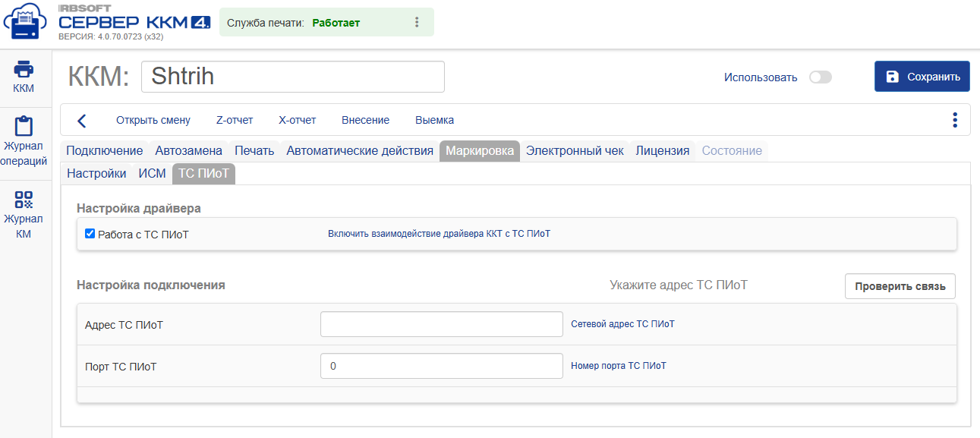Screen dimensions: 980x438
Task: Click the Адрес ТС ПИоТ input field
Action: 442,324
